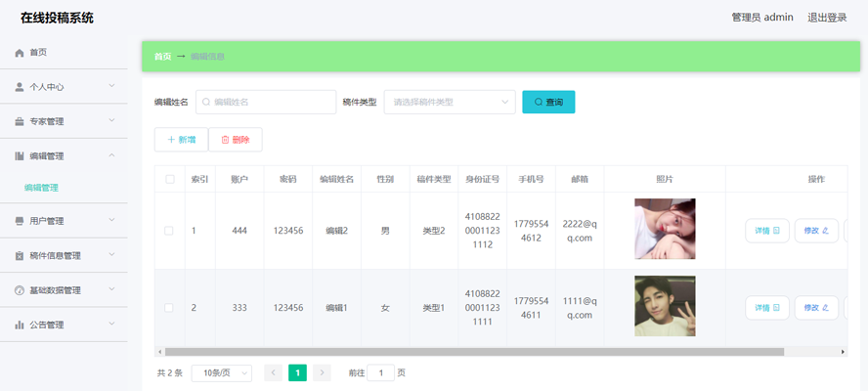Click the home icon next to 首页
Screen dimensions: 868x391
20,53
